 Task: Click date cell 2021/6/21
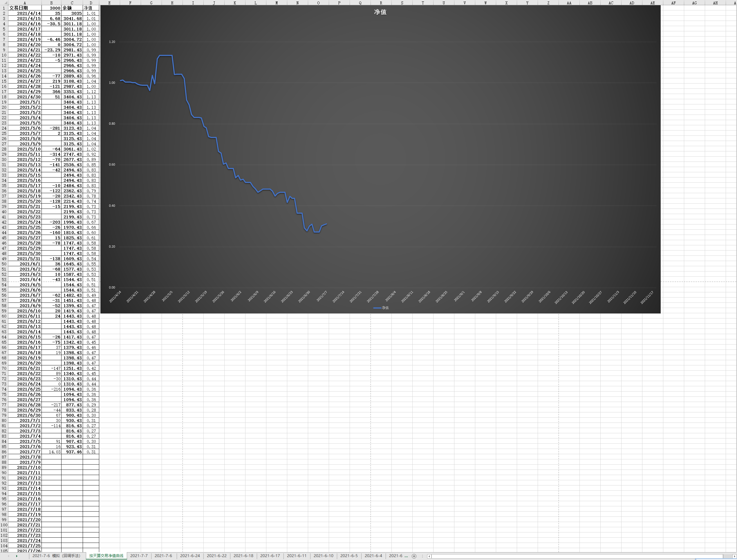point(25,368)
